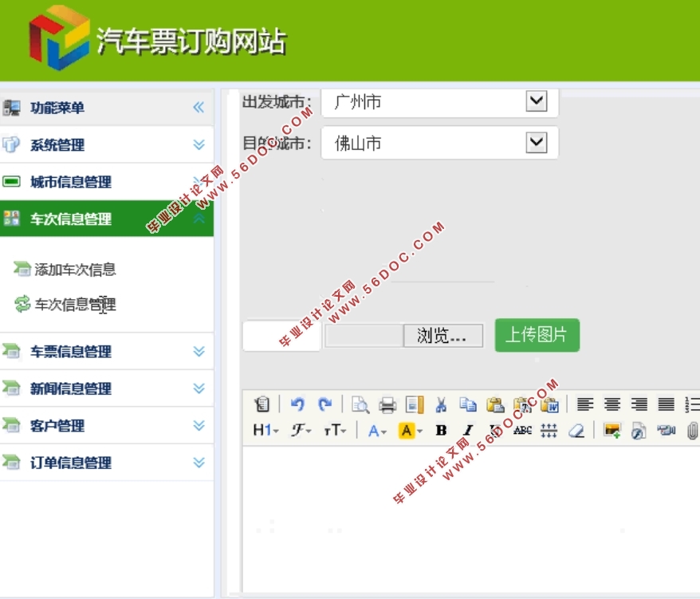Click the empty image path text field
The width and height of the screenshot is (700, 599).
pos(281,336)
